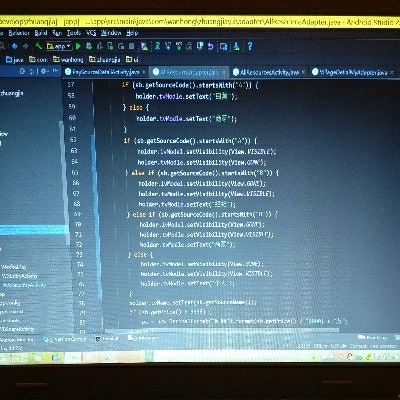The width and height of the screenshot is (400, 400).
Task: Open the Build menu
Action: click(x=41, y=33)
